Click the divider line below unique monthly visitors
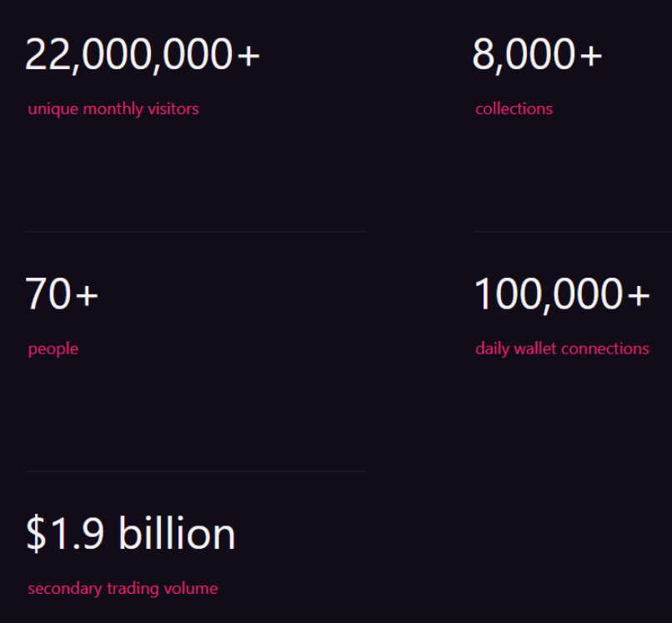The height and width of the screenshot is (623, 672). pyautogui.click(x=195, y=231)
